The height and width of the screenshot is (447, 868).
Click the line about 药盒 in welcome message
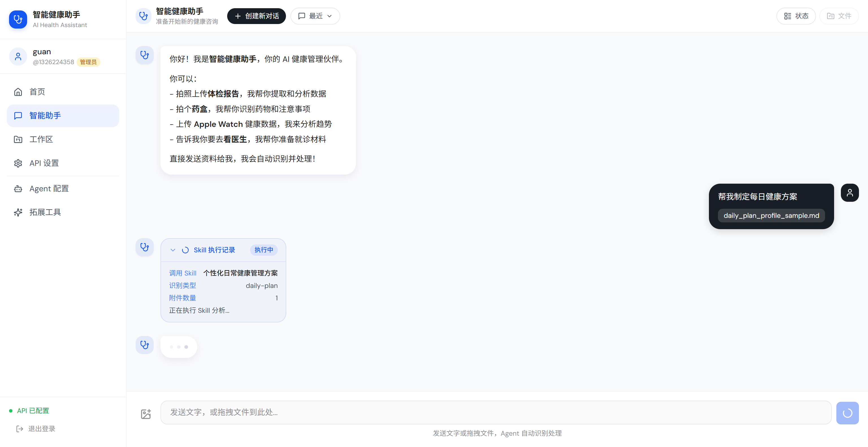click(x=240, y=109)
